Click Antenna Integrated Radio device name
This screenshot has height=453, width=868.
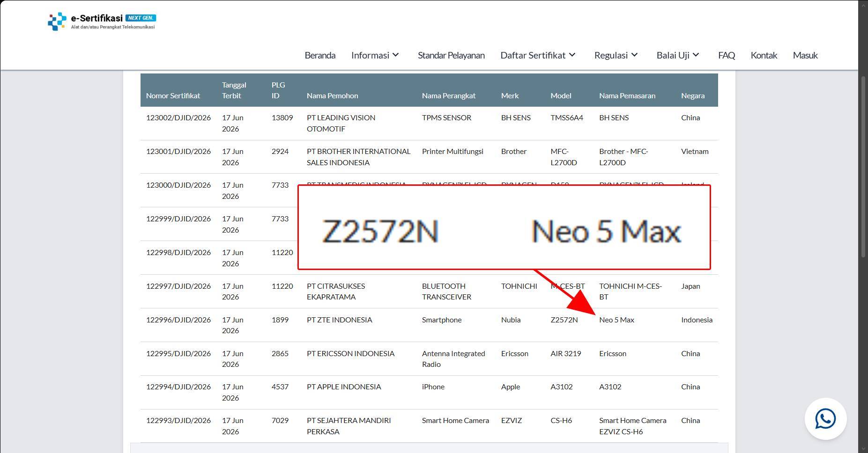click(453, 358)
